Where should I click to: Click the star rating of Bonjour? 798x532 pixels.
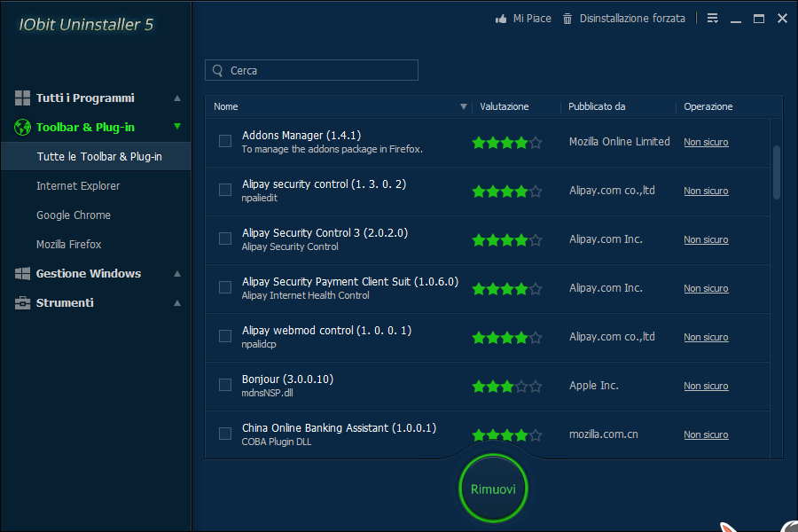[x=507, y=387]
